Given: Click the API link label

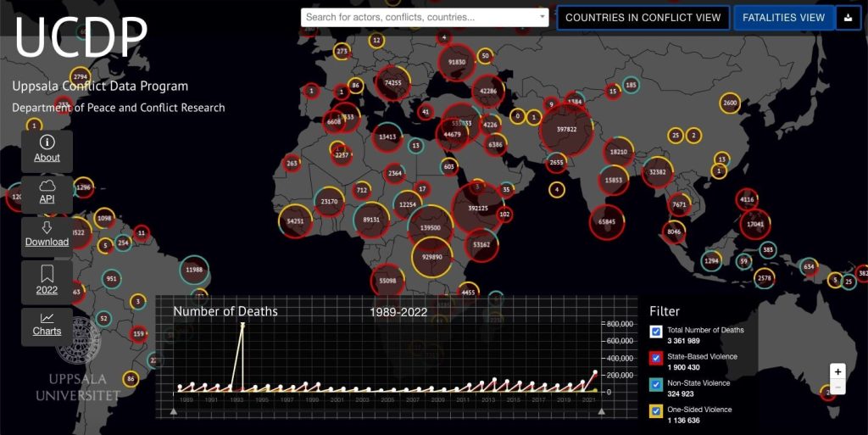Looking at the screenshot, I should tap(47, 198).
